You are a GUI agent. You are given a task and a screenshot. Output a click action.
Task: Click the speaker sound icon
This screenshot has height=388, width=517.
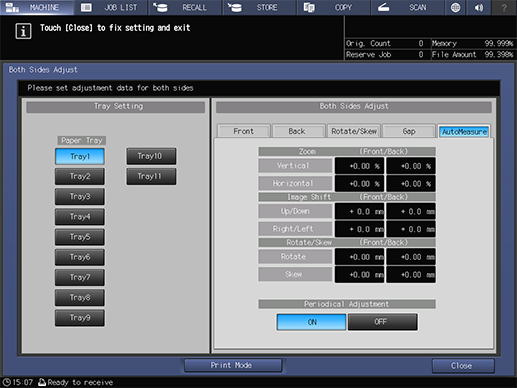(479, 7)
